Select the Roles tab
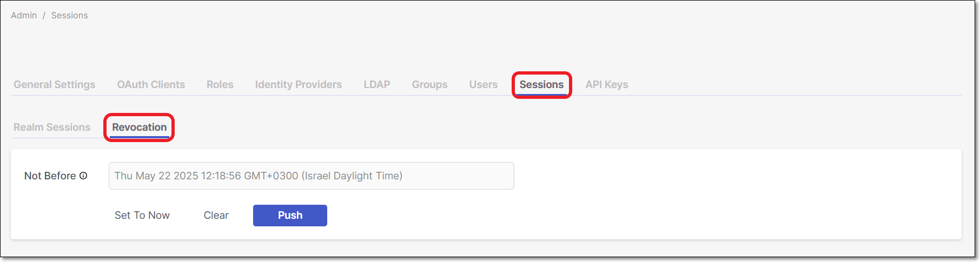980x262 pixels. coord(220,84)
